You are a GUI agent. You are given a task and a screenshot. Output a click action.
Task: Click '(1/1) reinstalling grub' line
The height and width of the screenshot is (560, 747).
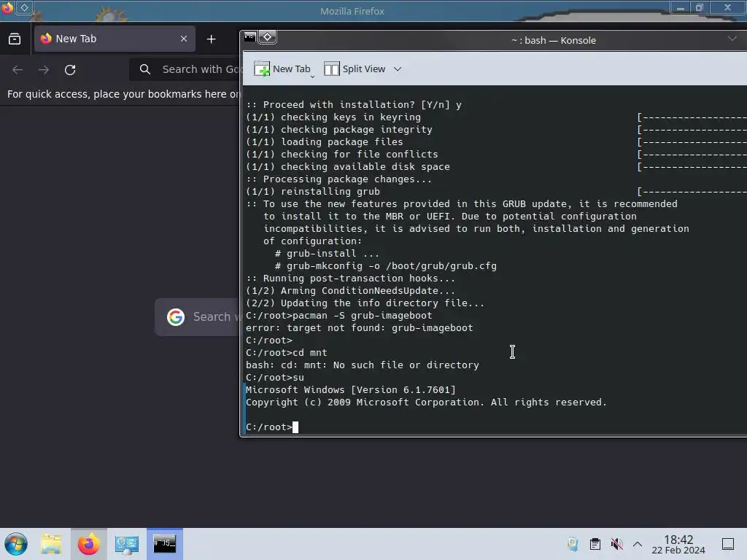tap(312, 192)
